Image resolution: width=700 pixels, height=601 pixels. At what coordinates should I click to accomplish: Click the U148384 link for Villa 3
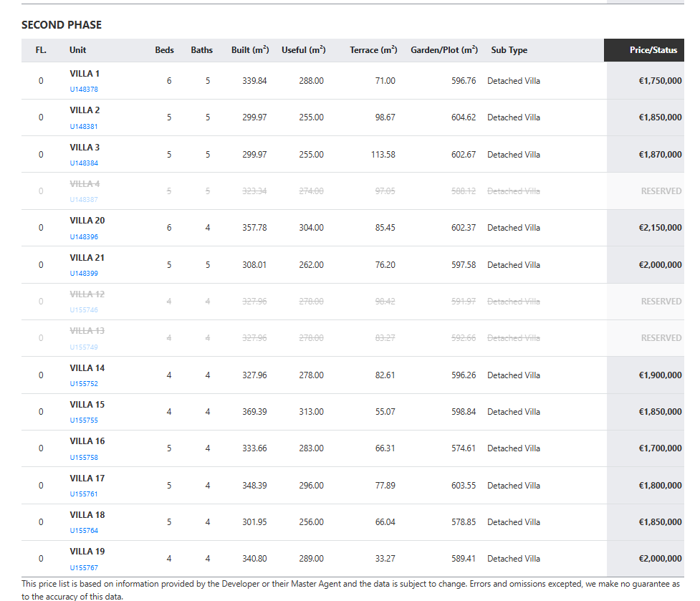(x=84, y=163)
